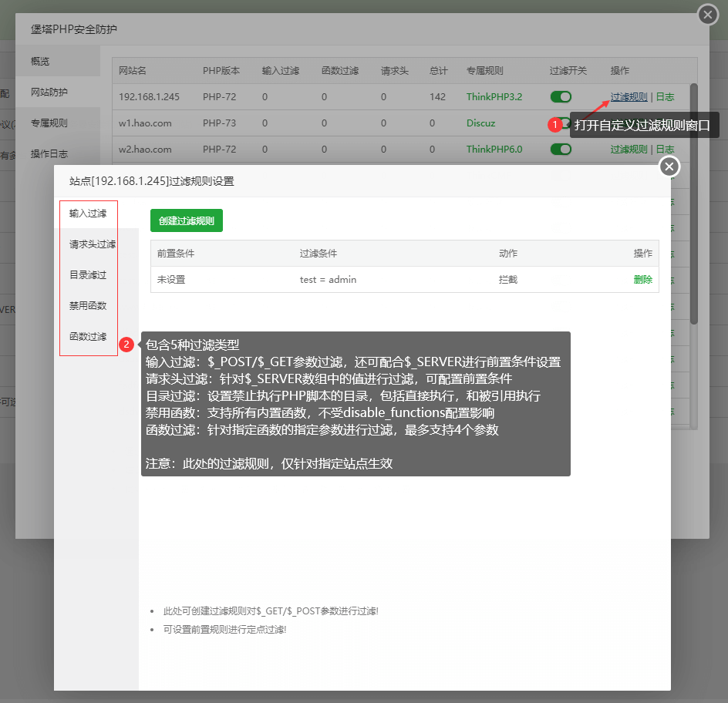This screenshot has height=703, width=728.
Task: Click the 前置条件 column header
Action: click(176, 254)
